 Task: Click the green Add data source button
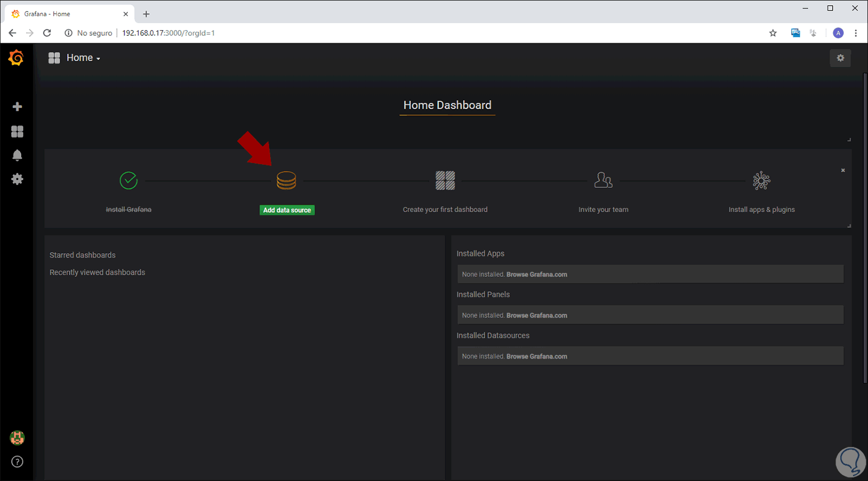287,210
